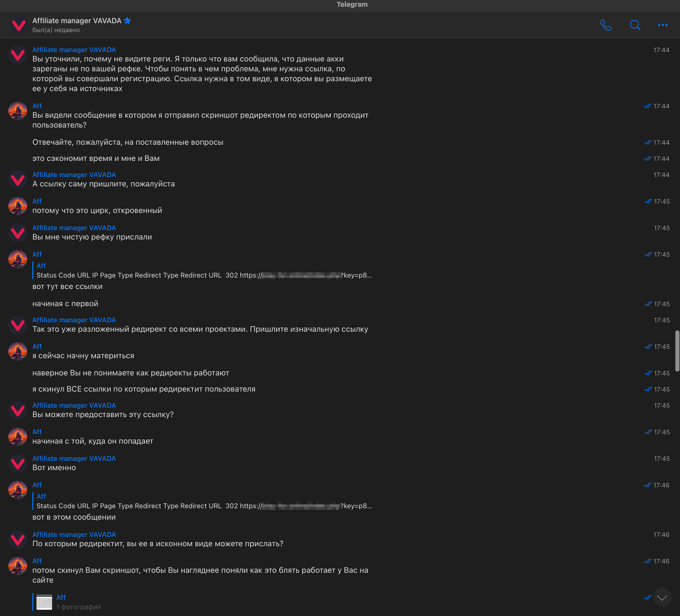Open the quoted photo thumbnail '1 фотография'

[44, 602]
